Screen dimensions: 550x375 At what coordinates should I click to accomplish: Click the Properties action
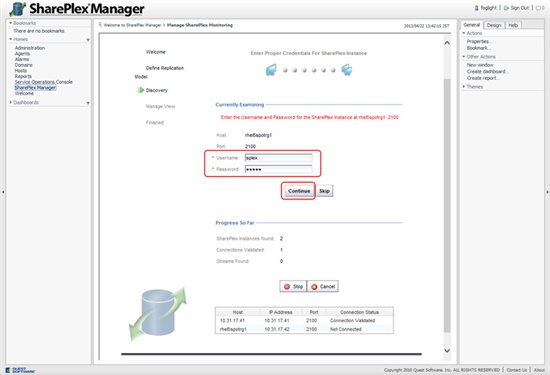pos(479,41)
